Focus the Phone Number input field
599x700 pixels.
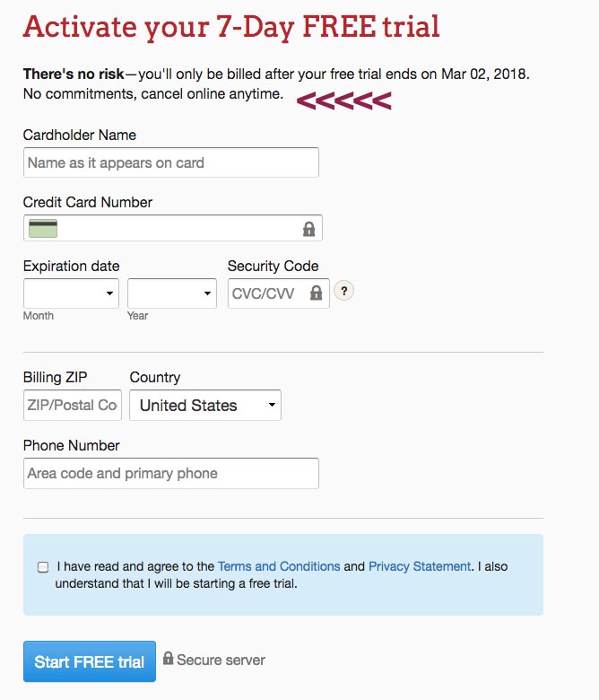[170, 473]
